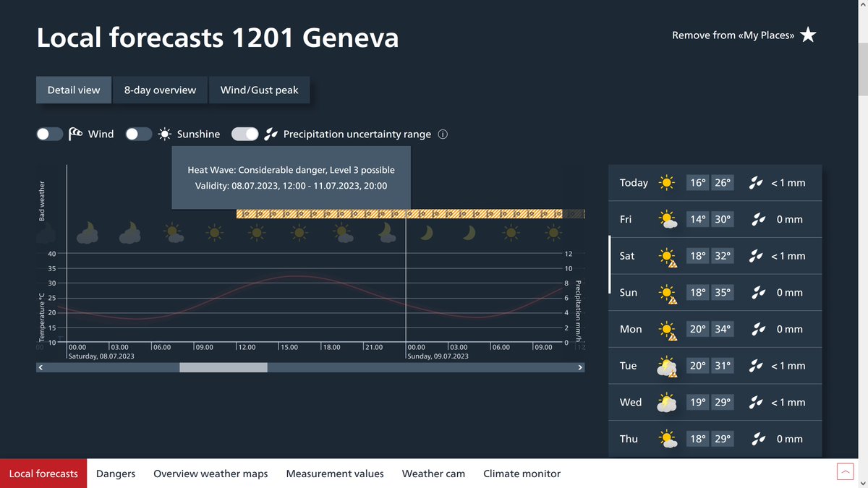Select the Today forecast row
Viewport: 868px width, 488px height.
pos(715,183)
